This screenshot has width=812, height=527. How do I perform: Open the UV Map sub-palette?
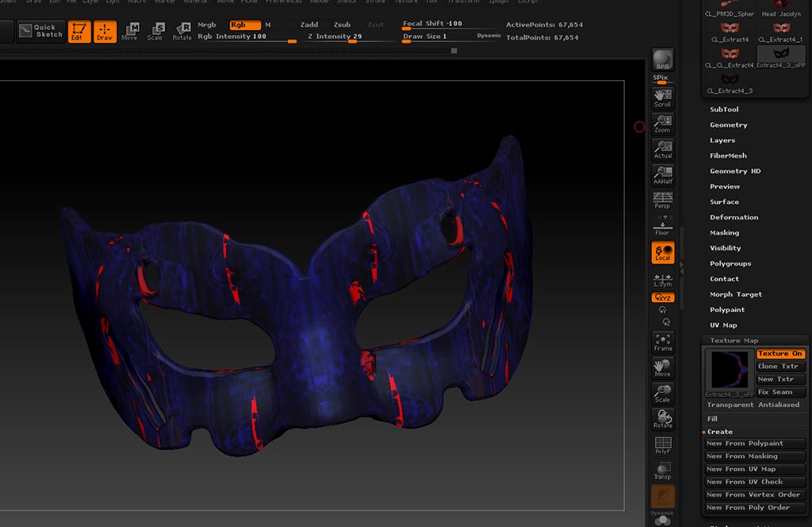(723, 326)
